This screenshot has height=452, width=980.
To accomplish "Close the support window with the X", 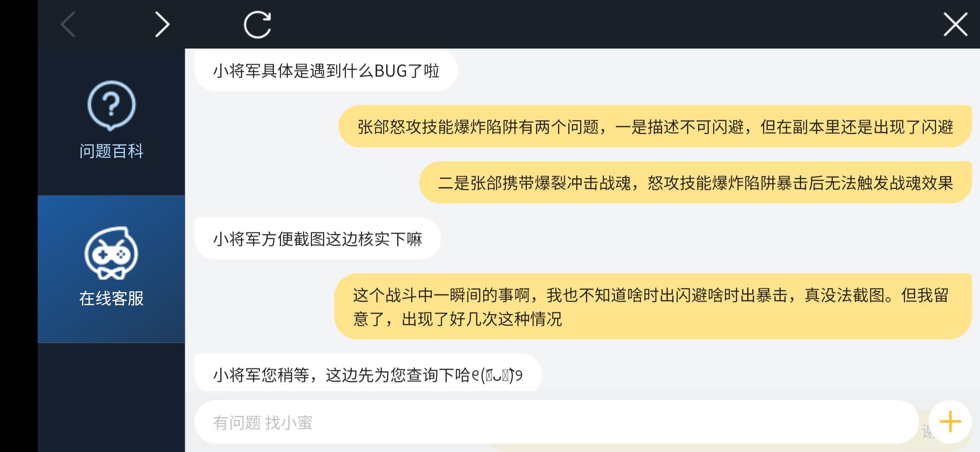I will [x=955, y=24].
